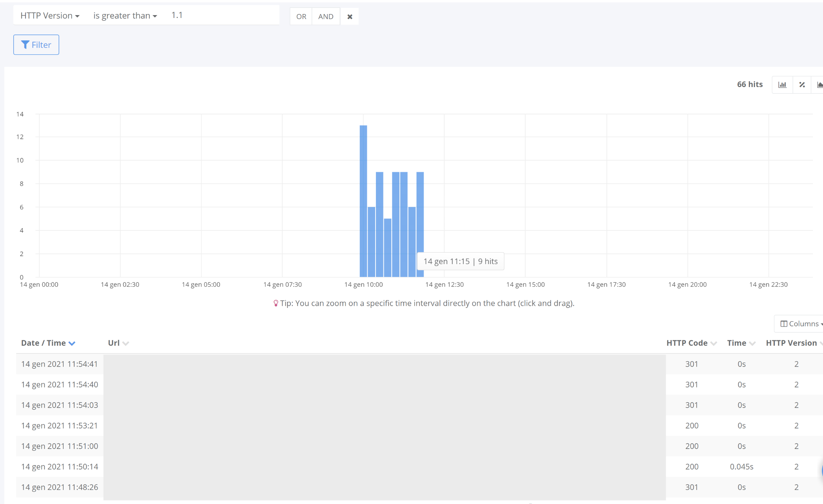This screenshot has width=823, height=504.
Task: Click the 0.045s time value cell
Action: tap(741, 467)
